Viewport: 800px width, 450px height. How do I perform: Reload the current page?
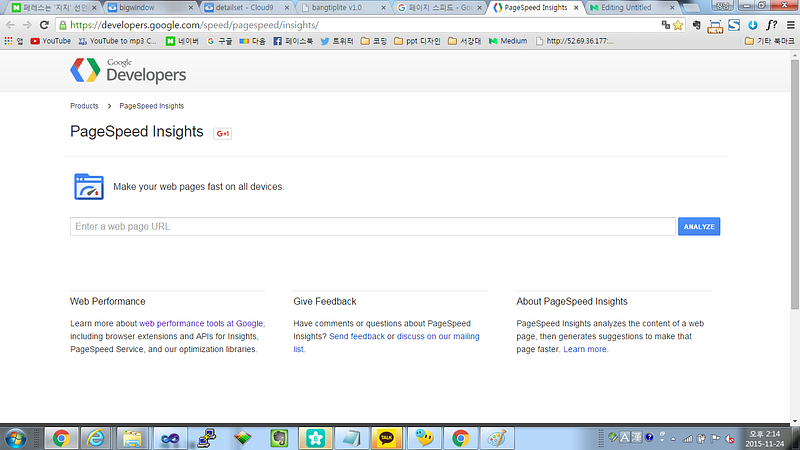coord(44,25)
